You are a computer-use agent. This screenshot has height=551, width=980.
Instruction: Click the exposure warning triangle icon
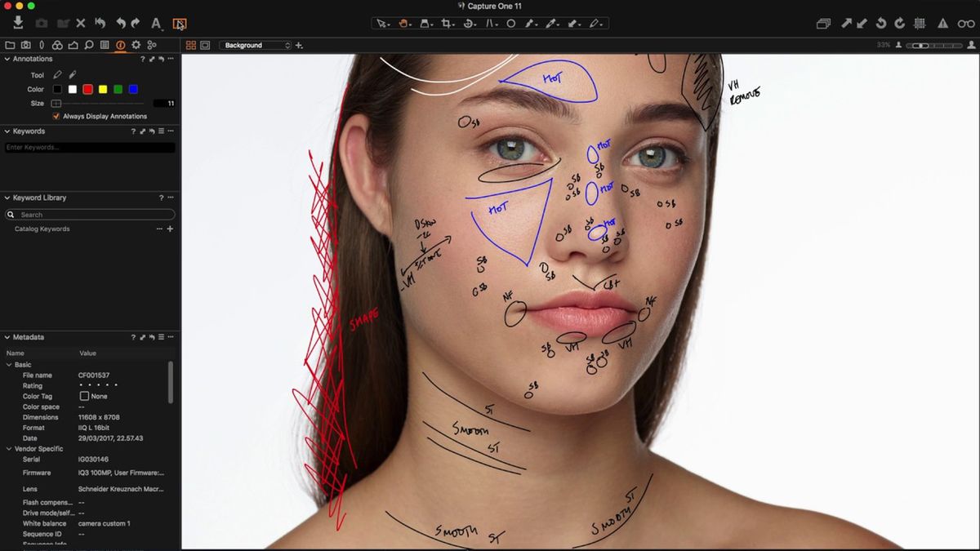(x=943, y=23)
